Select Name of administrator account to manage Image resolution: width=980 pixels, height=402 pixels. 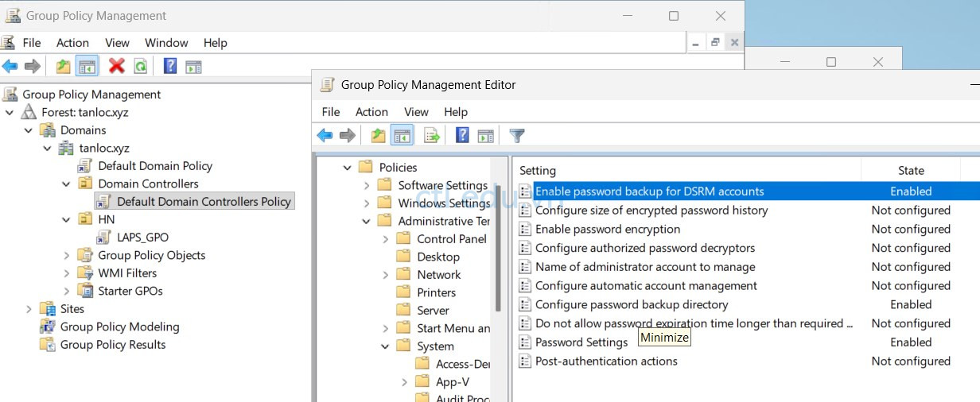tap(748, 267)
